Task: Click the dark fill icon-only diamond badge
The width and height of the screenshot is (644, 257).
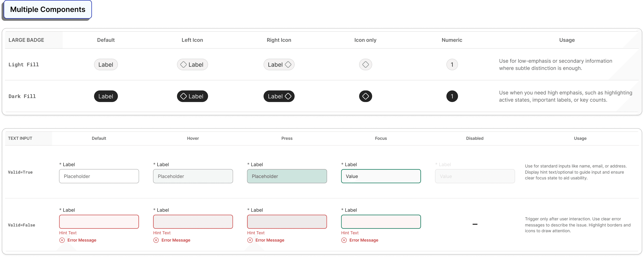Action: (365, 96)
